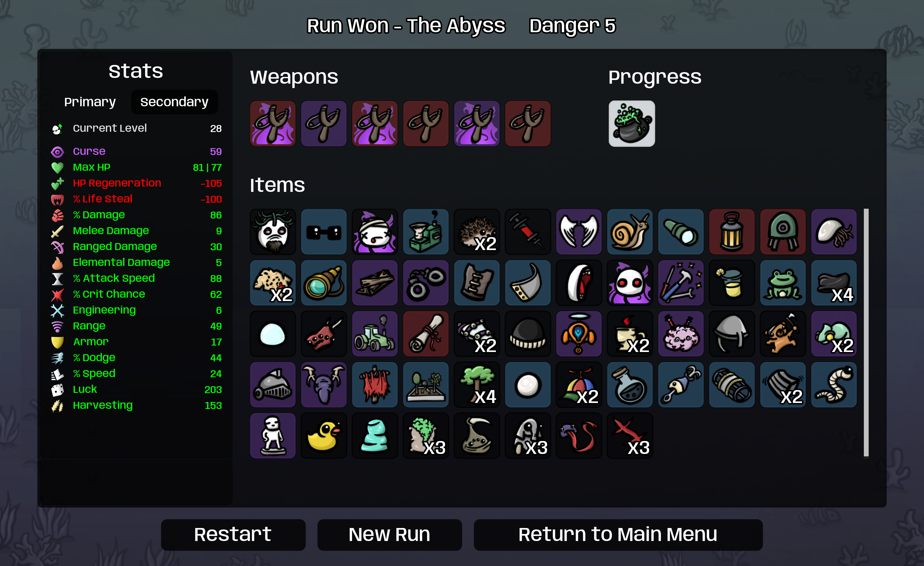Click the tree item with x4
The width and height of the screenshot is (924, 566).
[477, 384]
